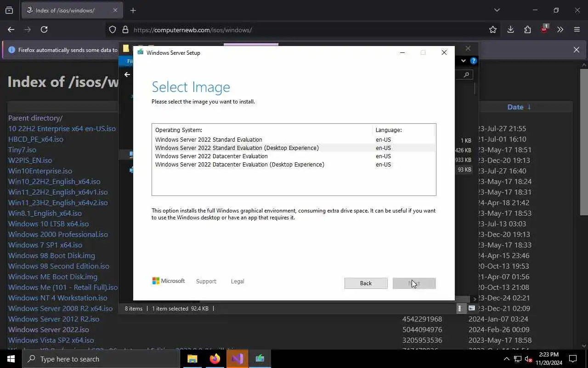Show more toolbar tools overflow chevron
588x368 pixels.
tap(560, 29)
